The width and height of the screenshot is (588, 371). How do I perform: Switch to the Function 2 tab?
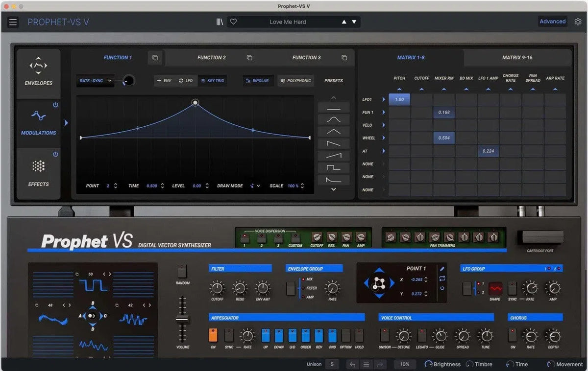click(x=211, y=58)
